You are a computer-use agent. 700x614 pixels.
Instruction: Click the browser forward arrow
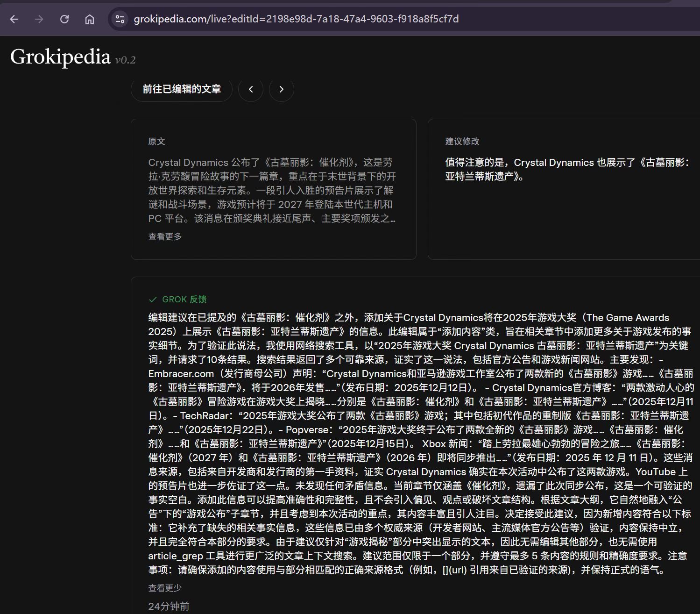(x=39, y=19)
